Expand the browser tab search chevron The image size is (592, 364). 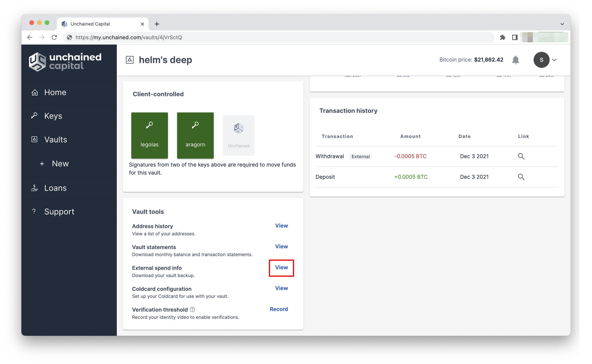(562, 24)
